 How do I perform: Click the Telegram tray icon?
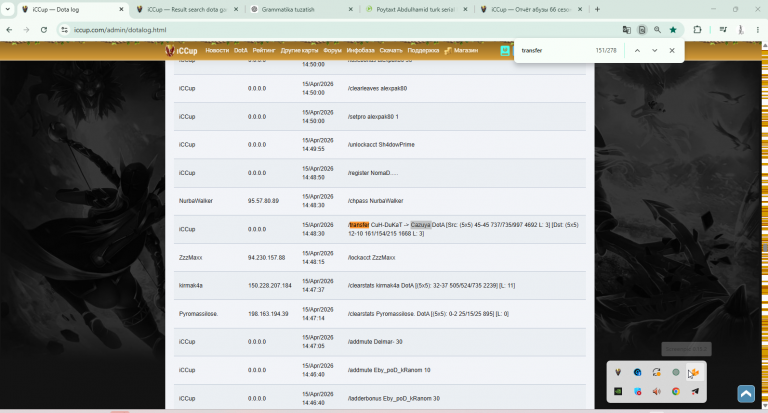(x=695, y=391)
